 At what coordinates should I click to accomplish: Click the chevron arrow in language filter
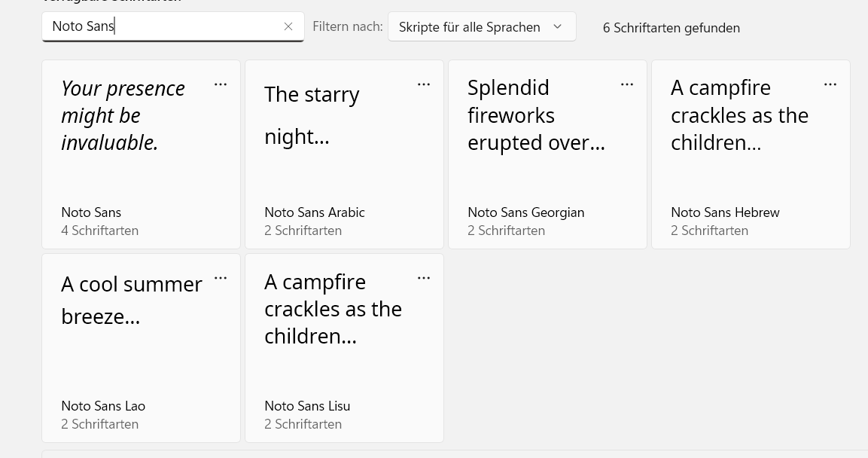pyautogui.click(x=558, y=26)
